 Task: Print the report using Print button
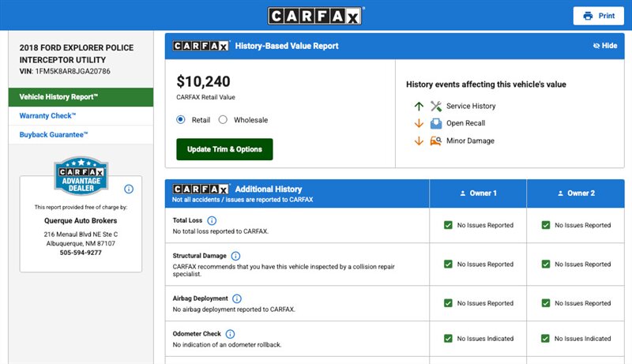[599, 16]
